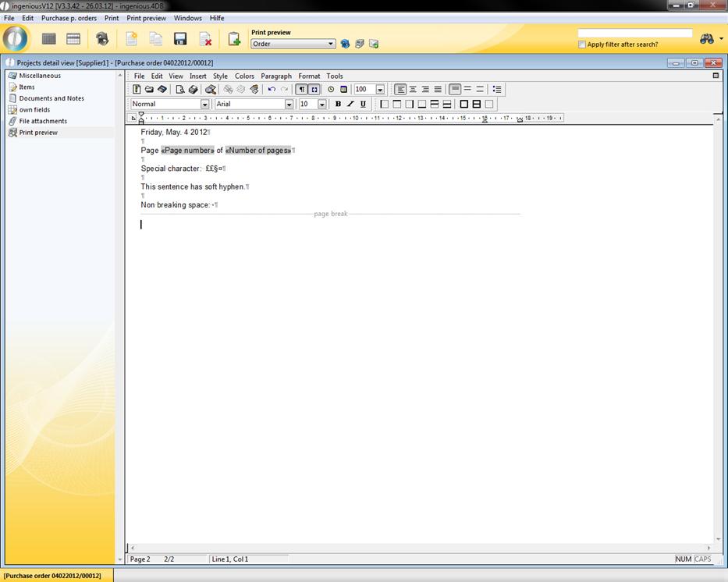Open the Purchase p. orders menu
This screenshot has height=582, width=728.
(x=69, y=18)
